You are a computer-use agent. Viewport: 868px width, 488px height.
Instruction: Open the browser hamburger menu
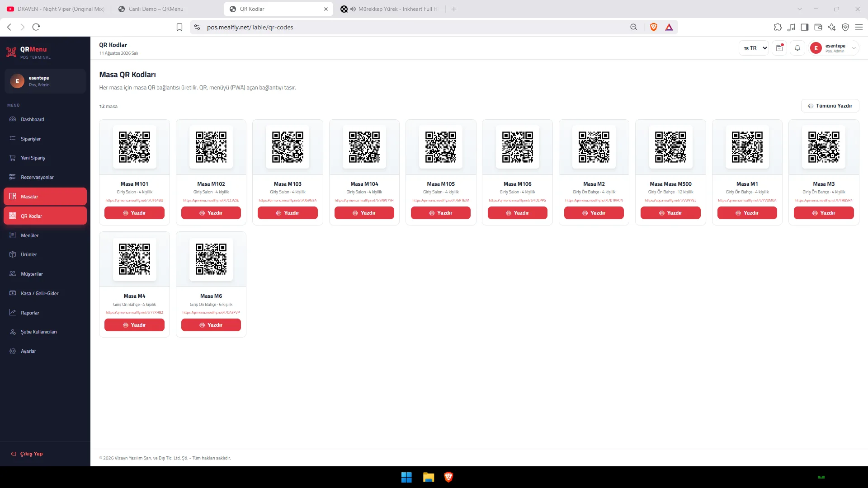(859, 27)
